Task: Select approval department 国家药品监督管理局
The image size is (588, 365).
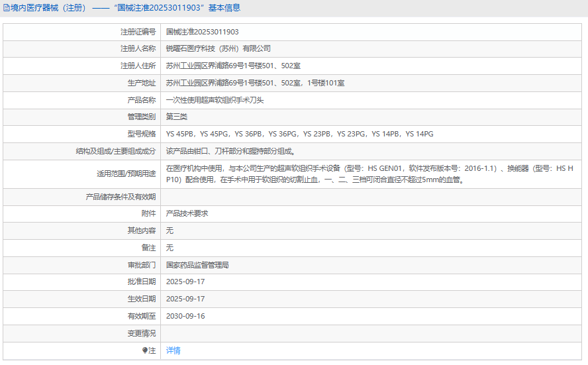Action: [x=197, y=265]
